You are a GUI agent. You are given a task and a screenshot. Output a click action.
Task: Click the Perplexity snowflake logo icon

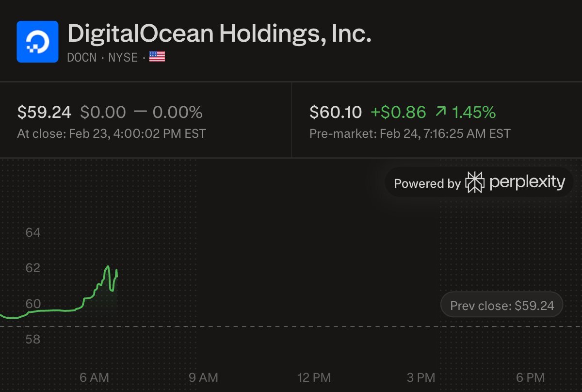pyautogui.click(x=474, y=182)
